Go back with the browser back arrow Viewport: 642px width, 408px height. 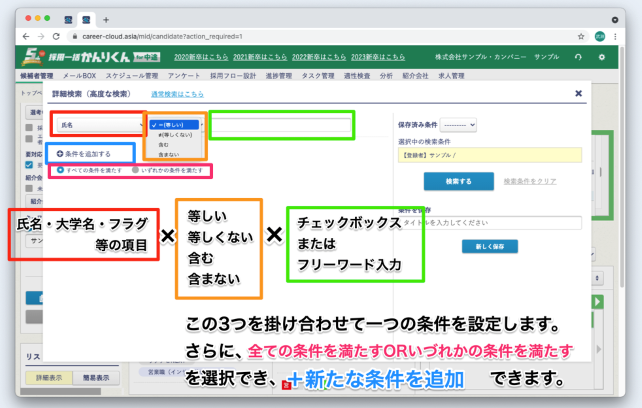pyautogui.click(x=26, y=36)
